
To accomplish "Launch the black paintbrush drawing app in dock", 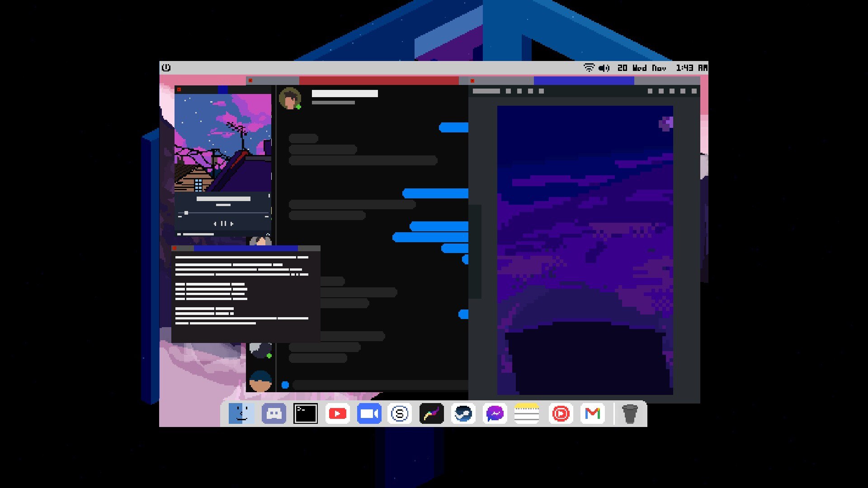I will pyautogui.click(x=431, y=413).
